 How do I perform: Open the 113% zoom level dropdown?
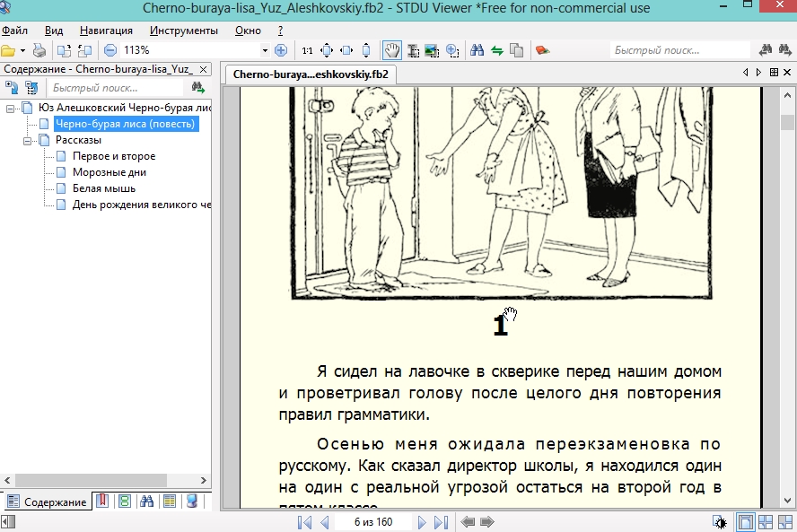265,50
